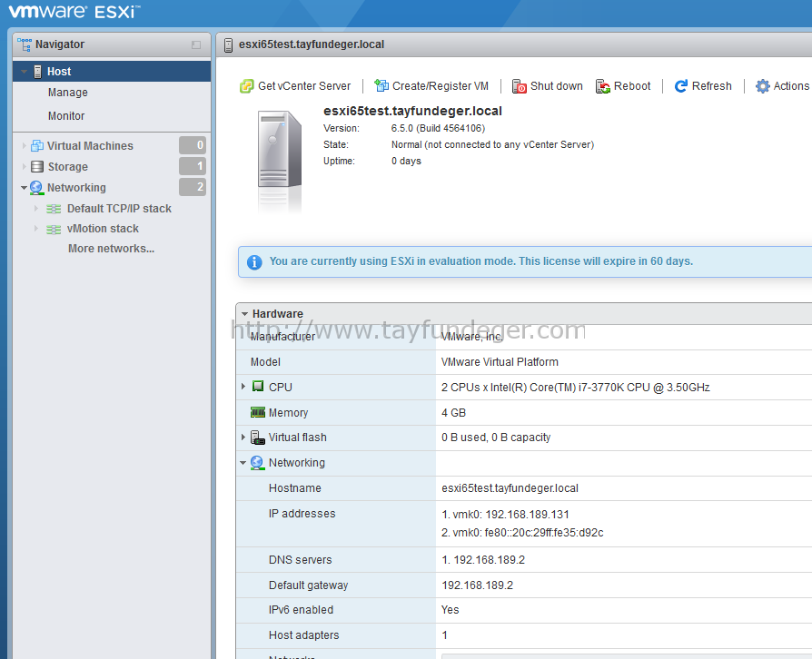Screen dimensions: 812x659
Task: Click the Virtual flash icon in Hardware
Action: click(x=257, y=438)
